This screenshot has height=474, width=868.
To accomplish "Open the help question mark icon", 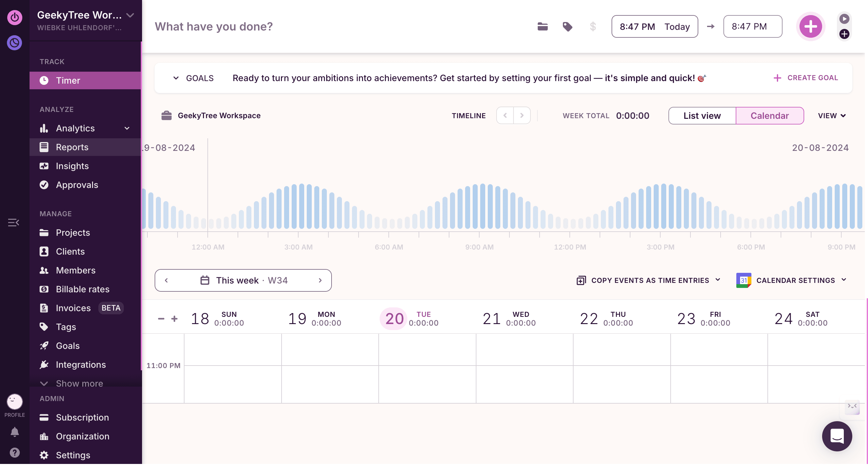I will pos(14,453).
